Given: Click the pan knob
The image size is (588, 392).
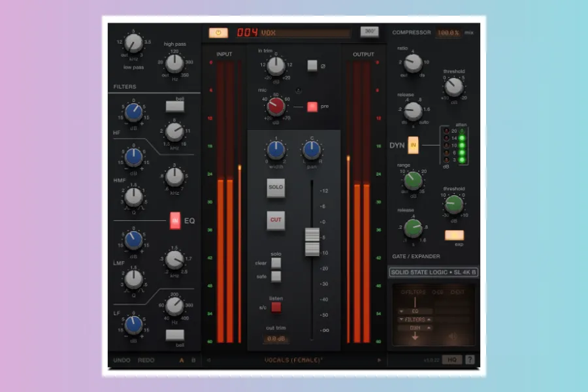Looking at the screenshot, I should point(312,151).
